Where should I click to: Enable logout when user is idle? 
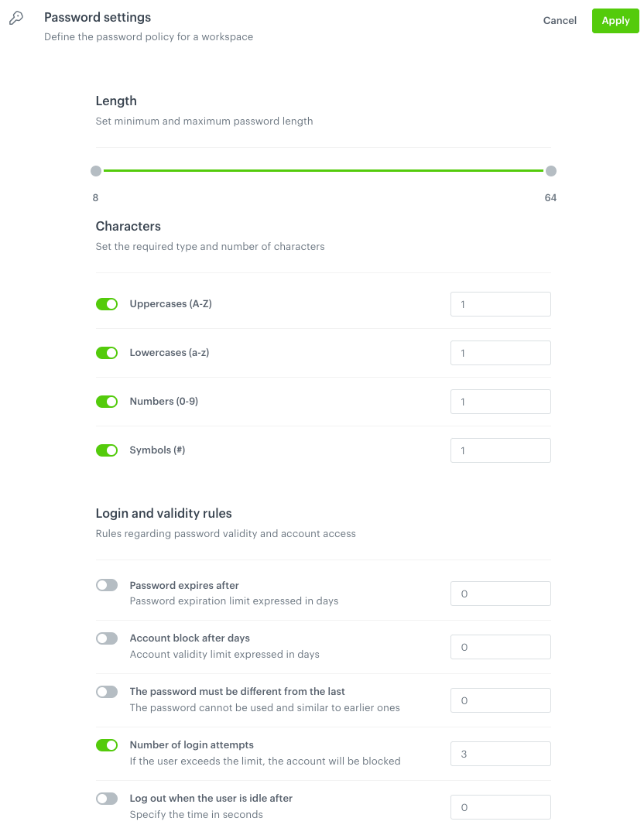coord(107,798)
